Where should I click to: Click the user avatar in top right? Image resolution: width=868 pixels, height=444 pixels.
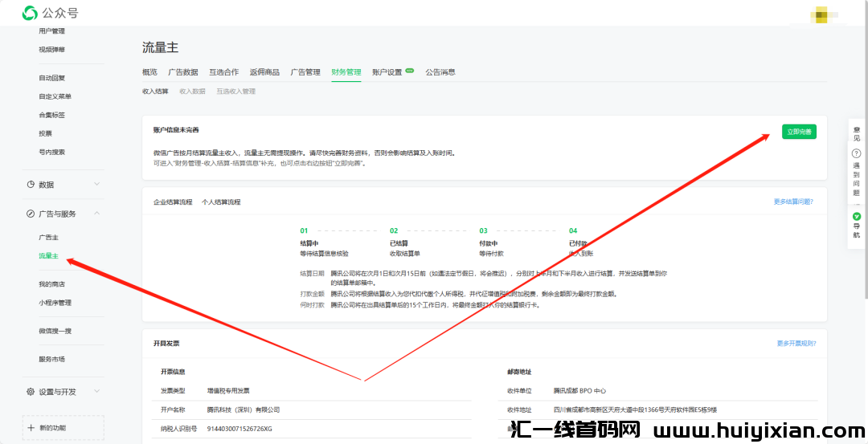pyautogui.click(x=820, y=14)
